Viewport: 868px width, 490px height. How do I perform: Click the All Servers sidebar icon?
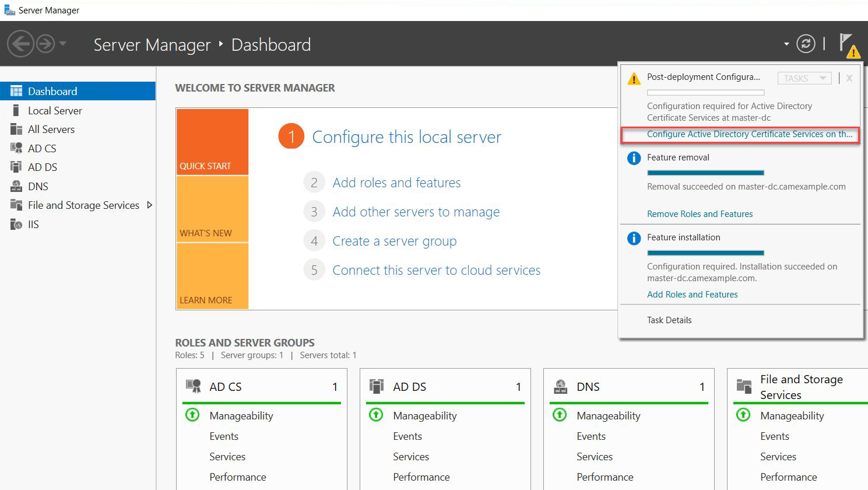point(16,129)
